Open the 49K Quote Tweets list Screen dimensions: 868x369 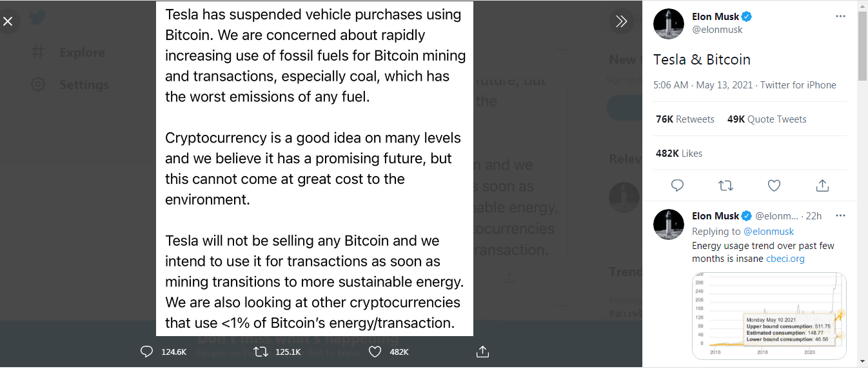[x=767, y=119]
